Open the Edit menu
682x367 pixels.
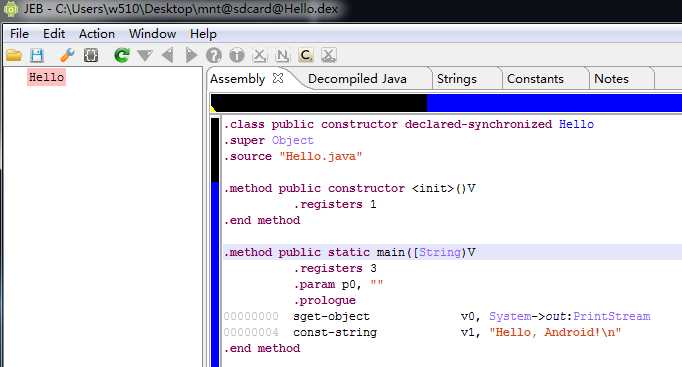click(54, 33)
